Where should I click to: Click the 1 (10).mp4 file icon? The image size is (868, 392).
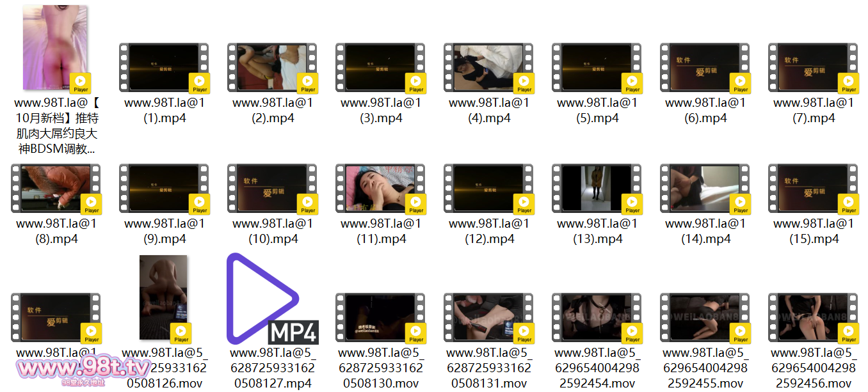272,188
